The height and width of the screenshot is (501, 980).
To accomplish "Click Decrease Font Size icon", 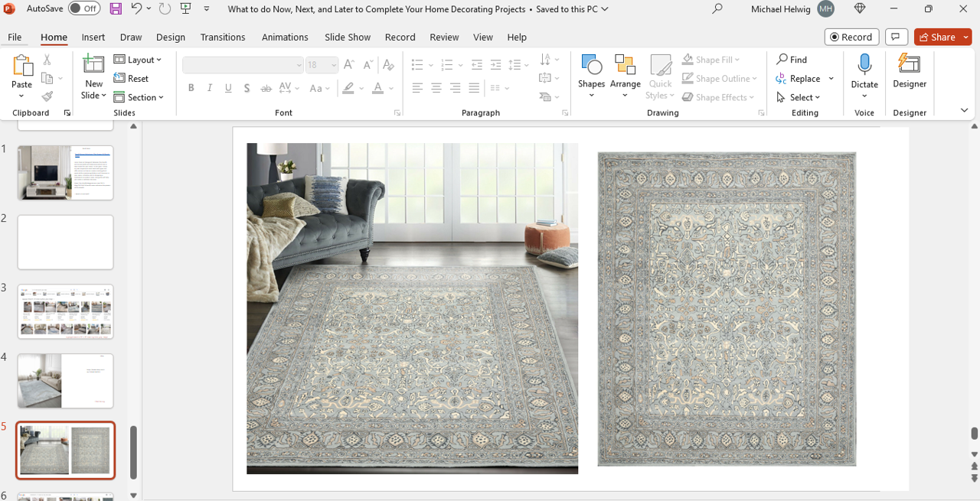I will (367, 65).
